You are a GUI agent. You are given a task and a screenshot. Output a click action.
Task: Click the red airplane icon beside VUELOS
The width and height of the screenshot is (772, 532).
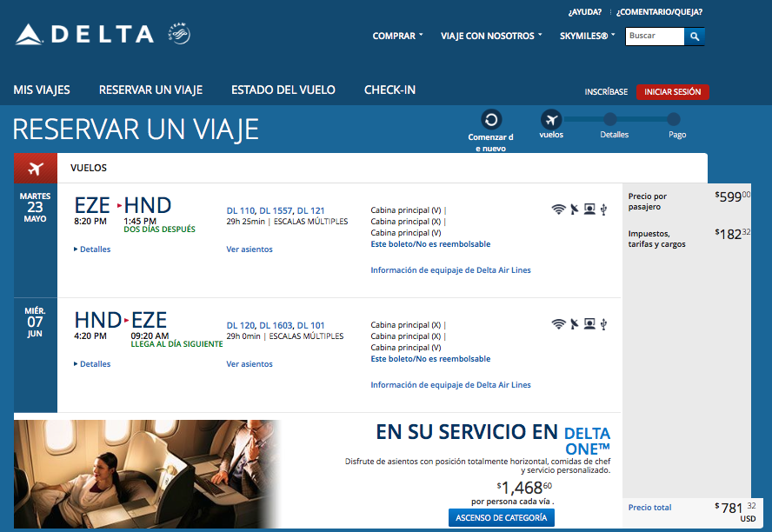tap(36, 169)
